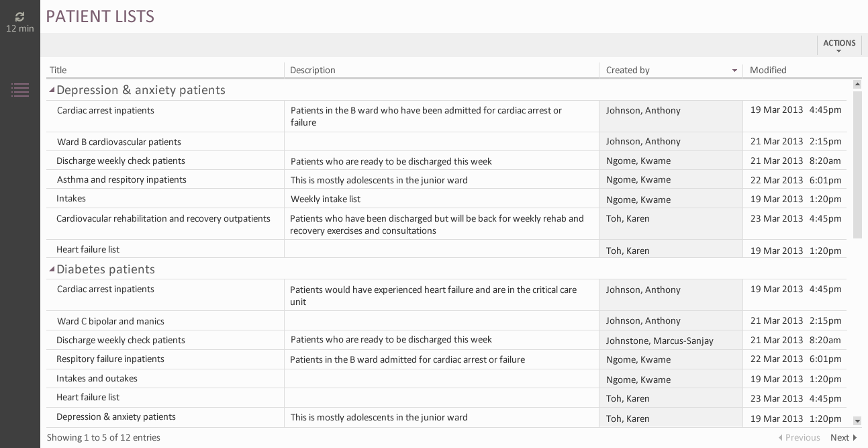Click the vertical scrollbar thumb
This screenshot has height=448, width=868.
pyautogui.click(x=857, y=165)
